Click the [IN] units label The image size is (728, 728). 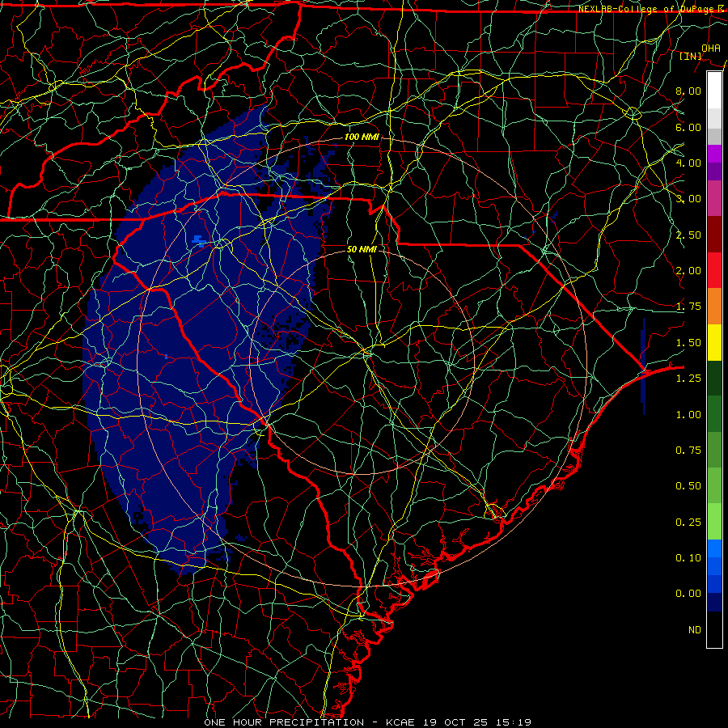click(x=691, y=56)
